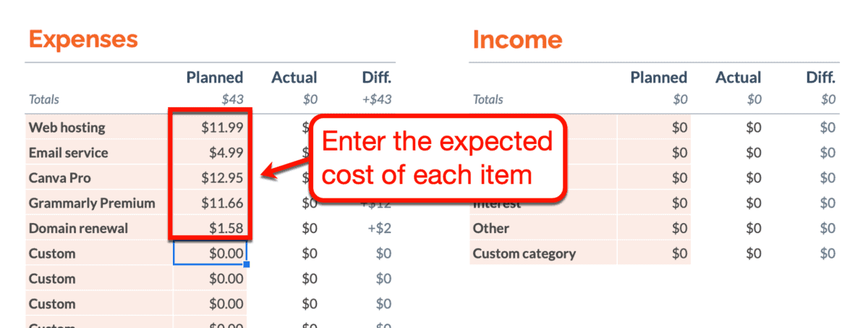This screenshot has width=868, height=328.
Task: Click the Grammarly Premium category name
Action: 92,203
